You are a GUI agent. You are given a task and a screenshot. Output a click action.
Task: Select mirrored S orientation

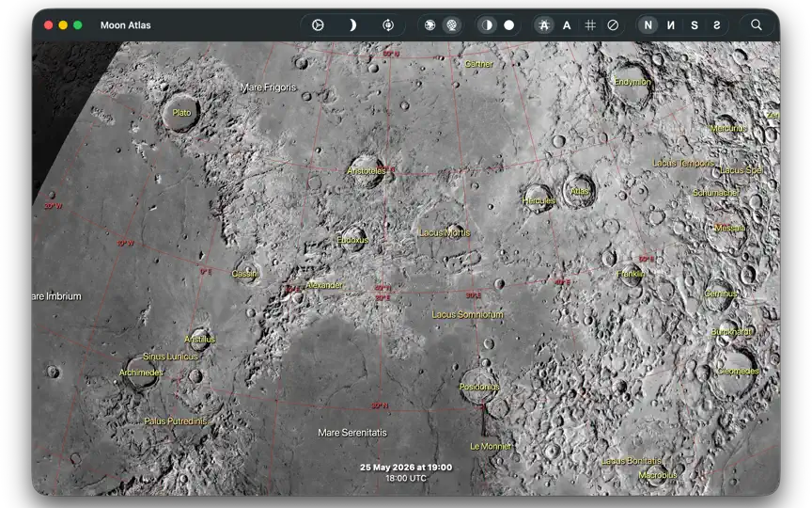tap(717, 24)
